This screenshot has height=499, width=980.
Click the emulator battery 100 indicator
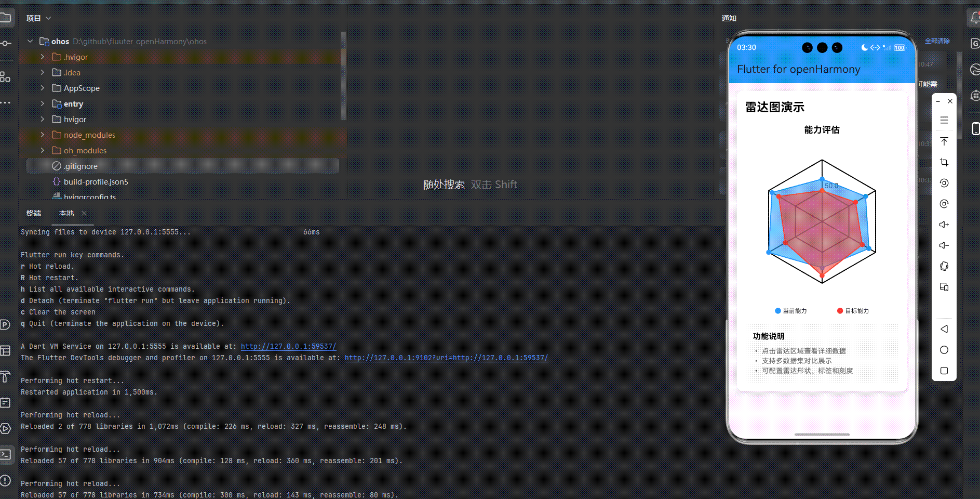coord(900,47)
